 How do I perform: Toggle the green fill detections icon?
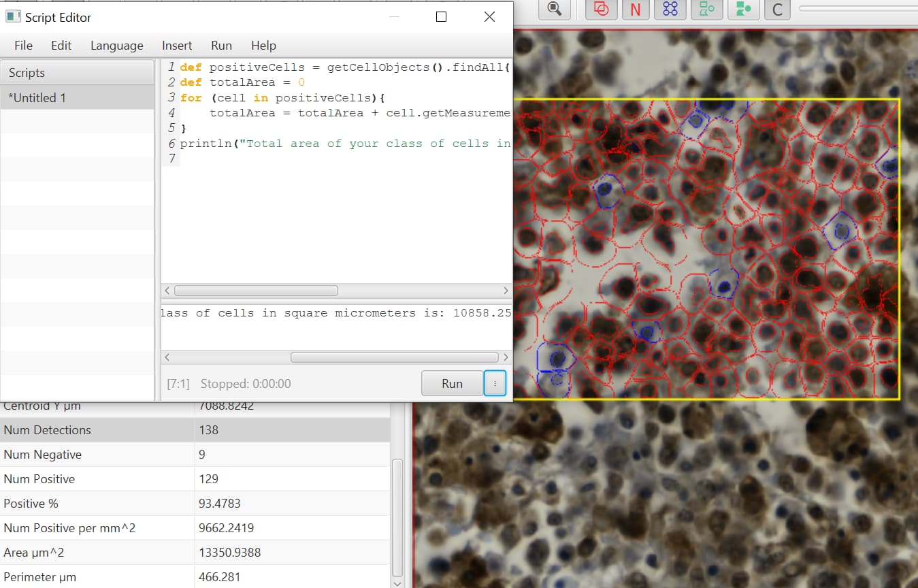click(x=743, y=10)
